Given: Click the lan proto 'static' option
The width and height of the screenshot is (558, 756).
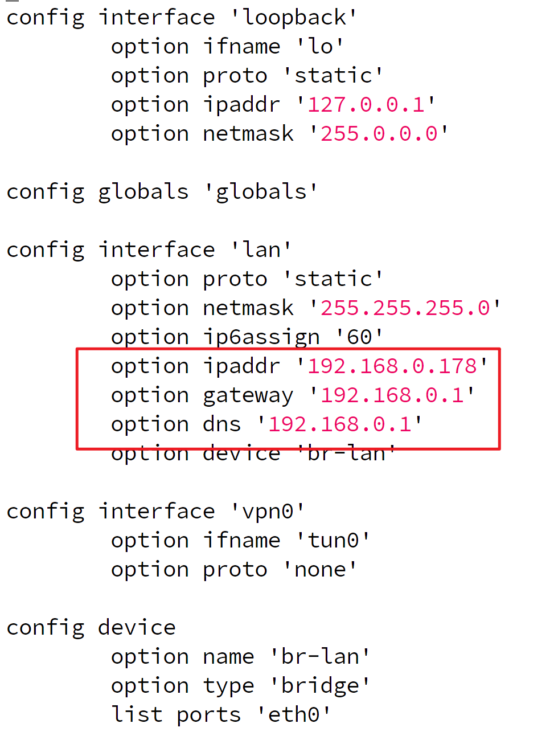Looking at the screenshot, I should [x=247, y=279].
